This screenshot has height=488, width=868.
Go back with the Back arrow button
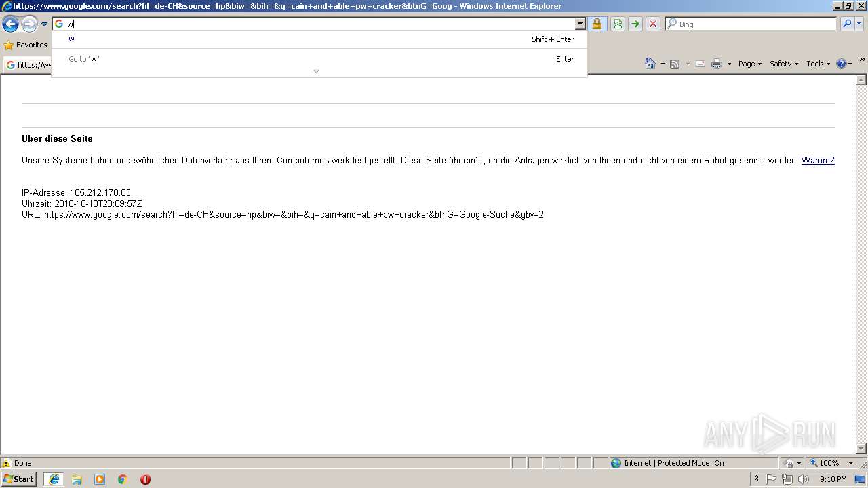coord(10,24)
